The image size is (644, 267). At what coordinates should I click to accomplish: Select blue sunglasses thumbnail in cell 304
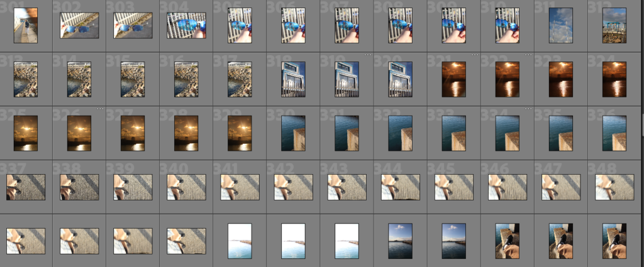coord(186,26)
